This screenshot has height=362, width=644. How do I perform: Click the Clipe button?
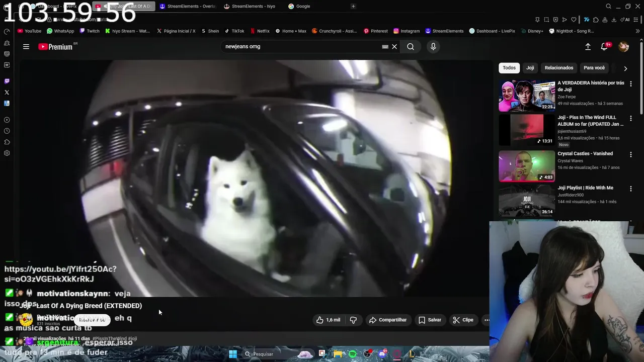463,320
